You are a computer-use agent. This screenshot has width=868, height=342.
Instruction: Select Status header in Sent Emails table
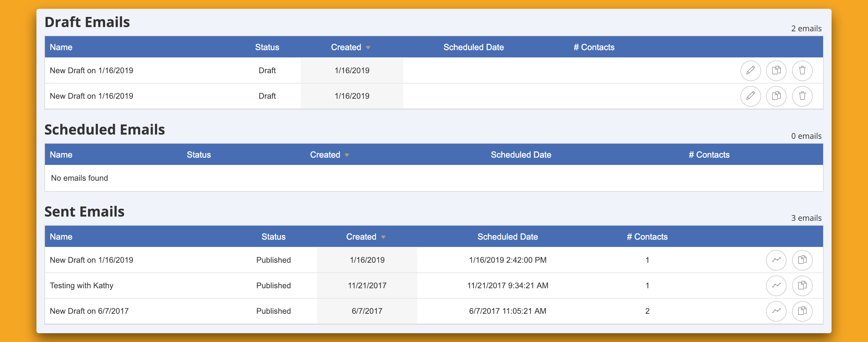point(273,237)
